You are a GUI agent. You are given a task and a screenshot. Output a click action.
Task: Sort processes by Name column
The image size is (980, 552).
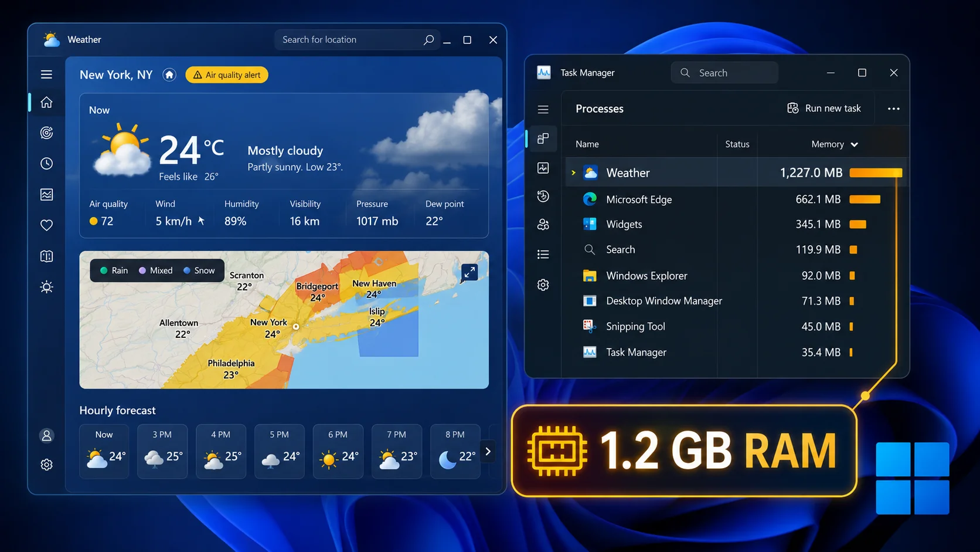587,144
